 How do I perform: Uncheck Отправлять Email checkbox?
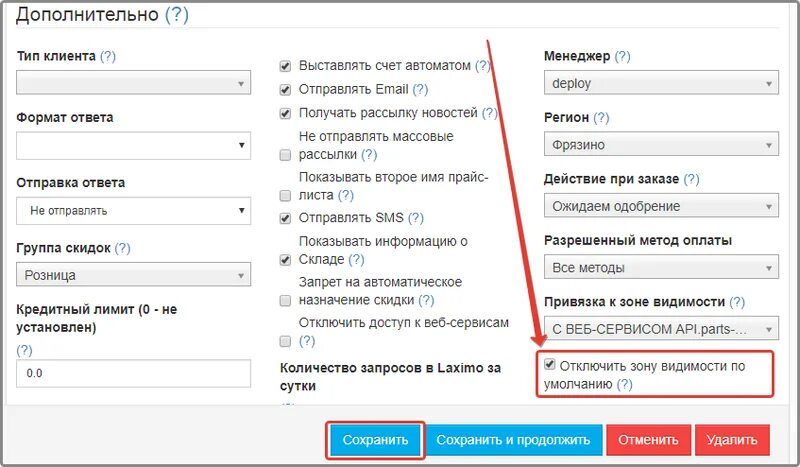coord(285,90)
